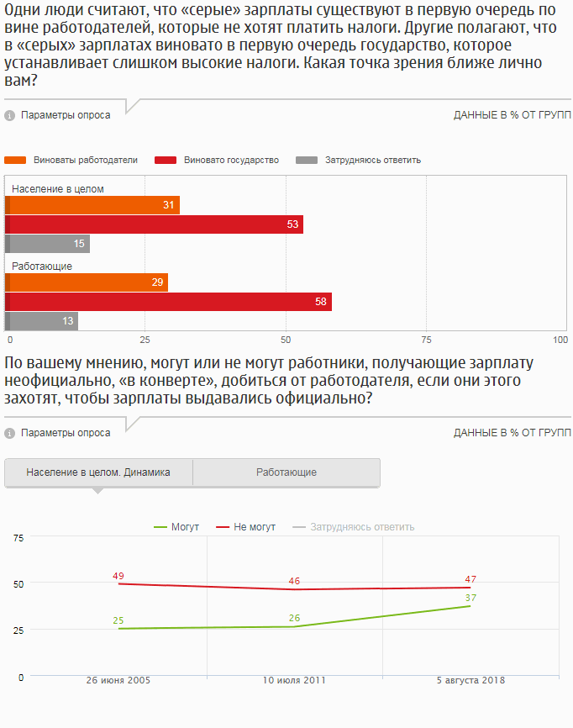Expand "Параметры опроса" above the line chart
Screen dimensions: 573x728
66,433
